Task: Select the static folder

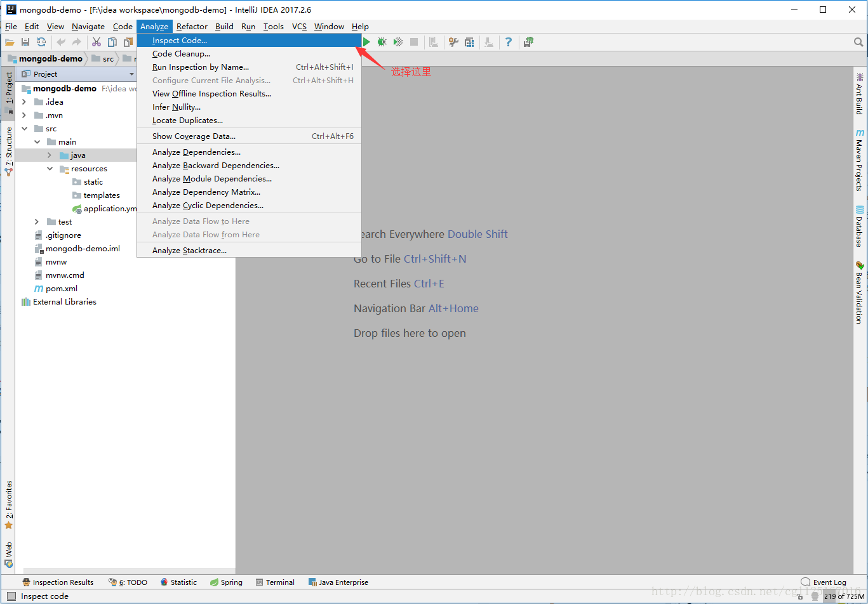Action: point(88,182)
